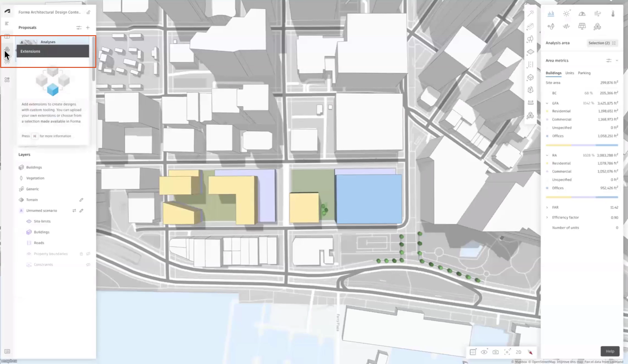Screen dimensions: 628x364
Task: Select the measure/distance tool icon
Action: pyautogui.click(x=531, y=103)
